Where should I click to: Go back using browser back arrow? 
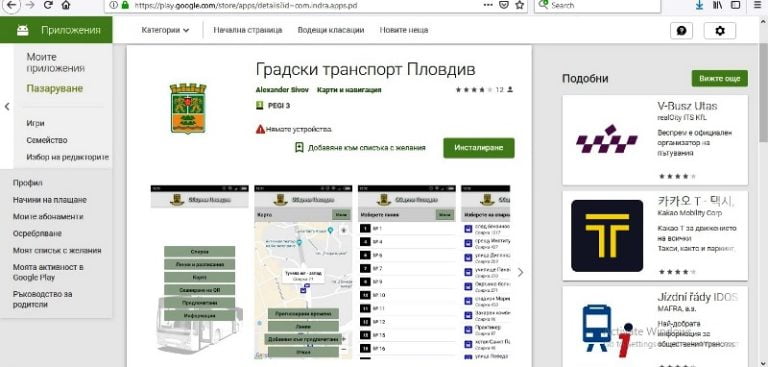(11, 5)
